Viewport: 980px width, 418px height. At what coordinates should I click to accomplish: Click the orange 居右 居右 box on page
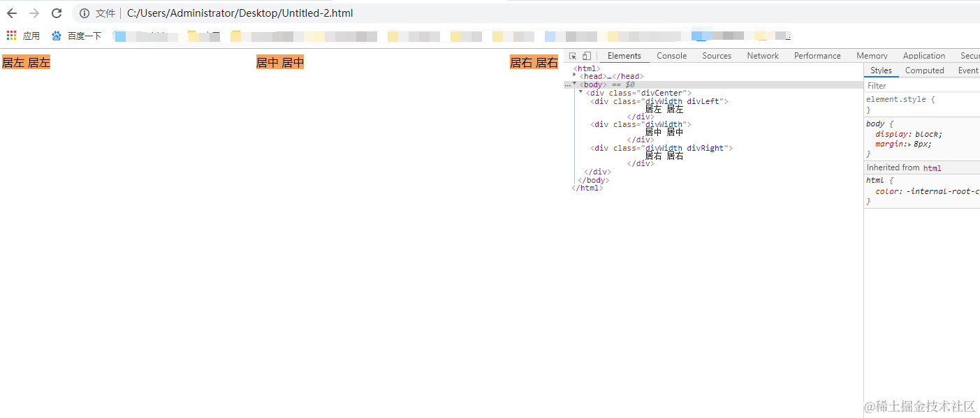coord(534,63)
